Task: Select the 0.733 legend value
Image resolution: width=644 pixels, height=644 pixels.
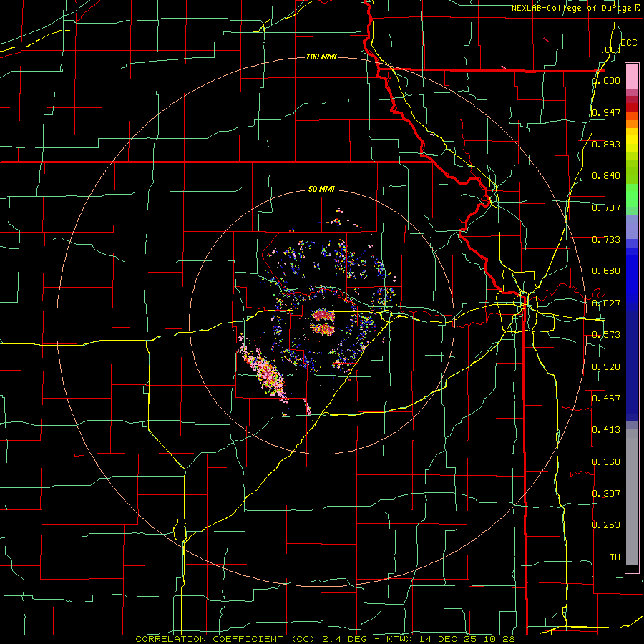Action: pyautogui.click(x=606, y=240)
